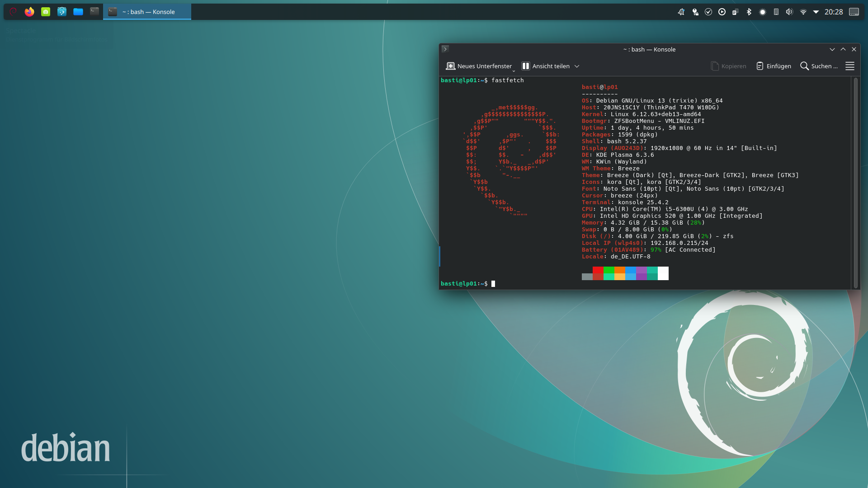This screenshot has height=488, width=868.
Task: Click the 'Uptime: 1 day, 4 hours, 50 mins' line
Action: pos(638,128)
